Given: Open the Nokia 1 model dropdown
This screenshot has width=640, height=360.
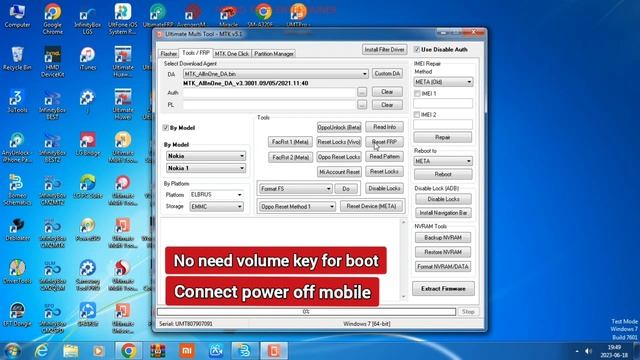Looking at the screenshot, I should (x=206, y=168).
